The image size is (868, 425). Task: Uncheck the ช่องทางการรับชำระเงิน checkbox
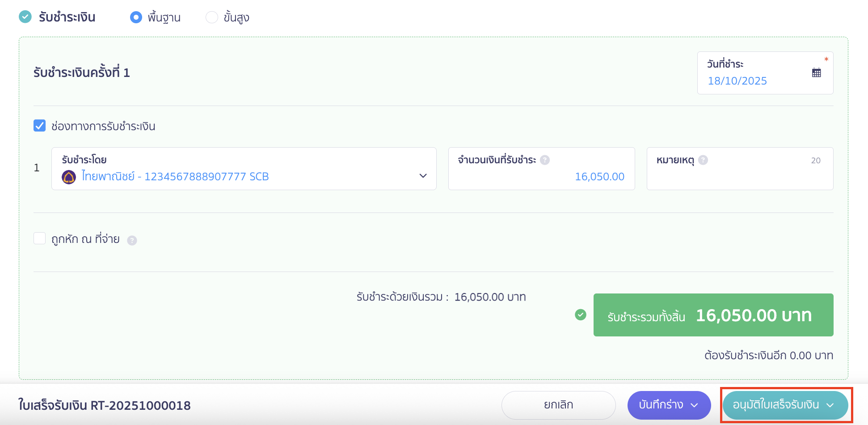point(40,126)
